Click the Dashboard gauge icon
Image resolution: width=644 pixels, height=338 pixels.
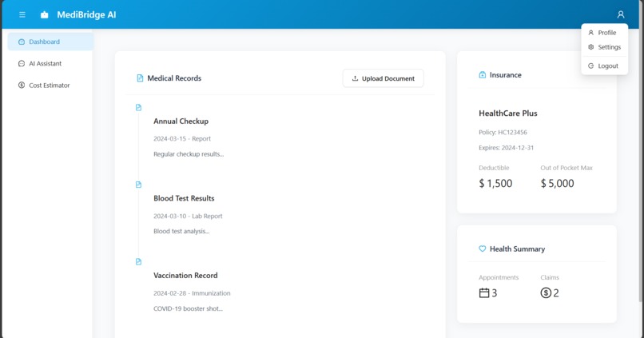click(x=22, y=42)
